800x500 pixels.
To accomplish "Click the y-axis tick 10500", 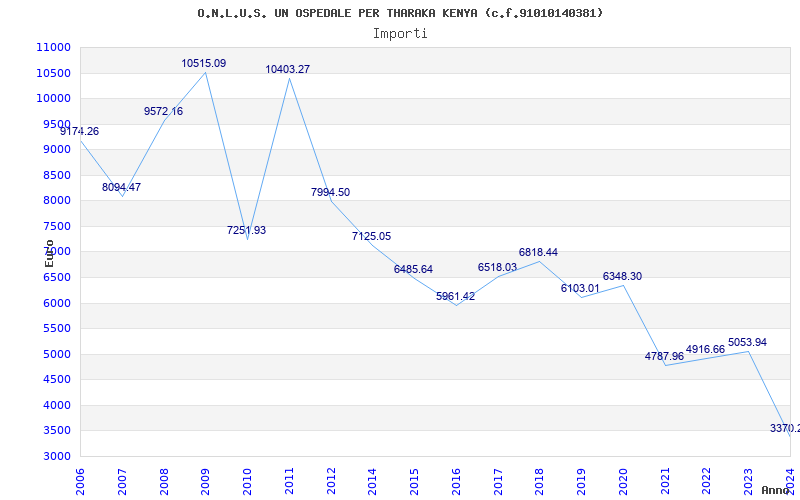I will [54, 73].
